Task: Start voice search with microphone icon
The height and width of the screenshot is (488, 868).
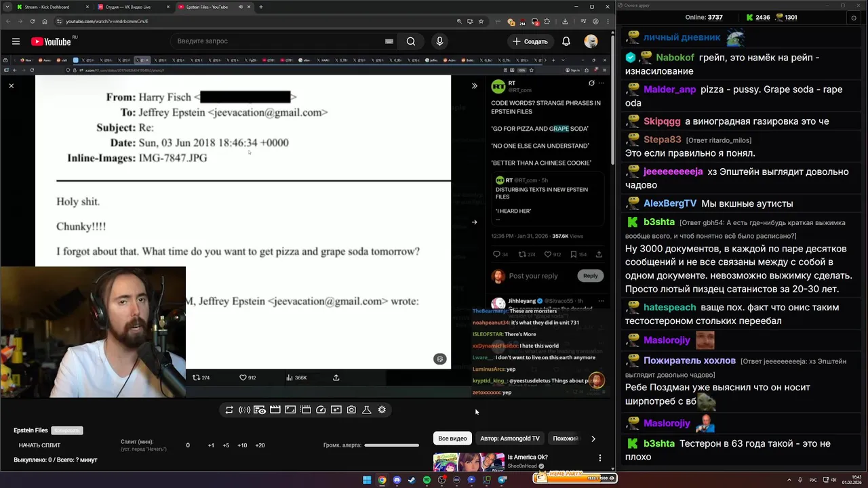Action: coord(439,41)
